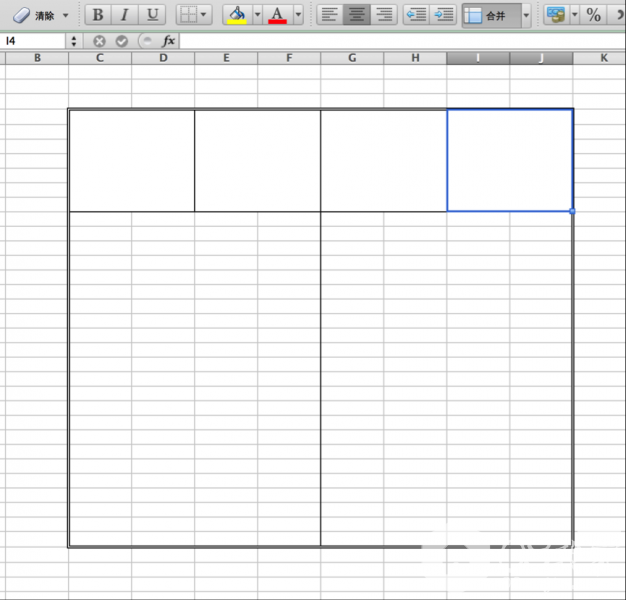Apply yellow fill color with paint bucket

237,16
